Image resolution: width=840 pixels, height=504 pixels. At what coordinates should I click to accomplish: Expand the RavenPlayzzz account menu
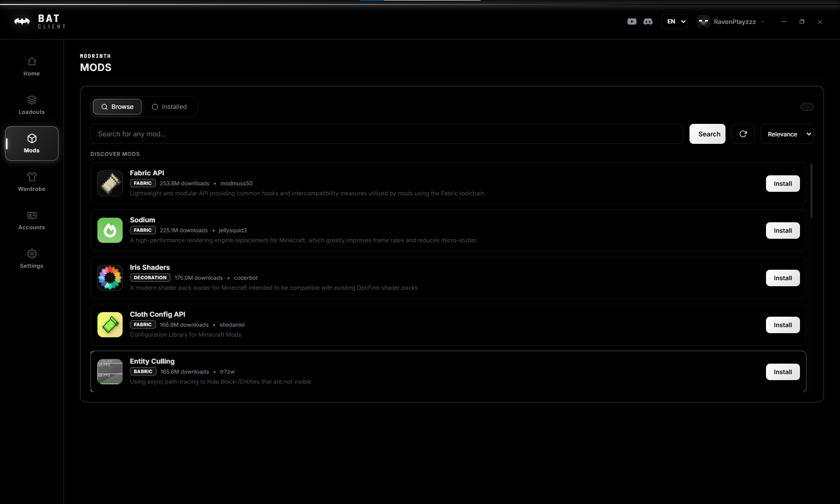731,21
